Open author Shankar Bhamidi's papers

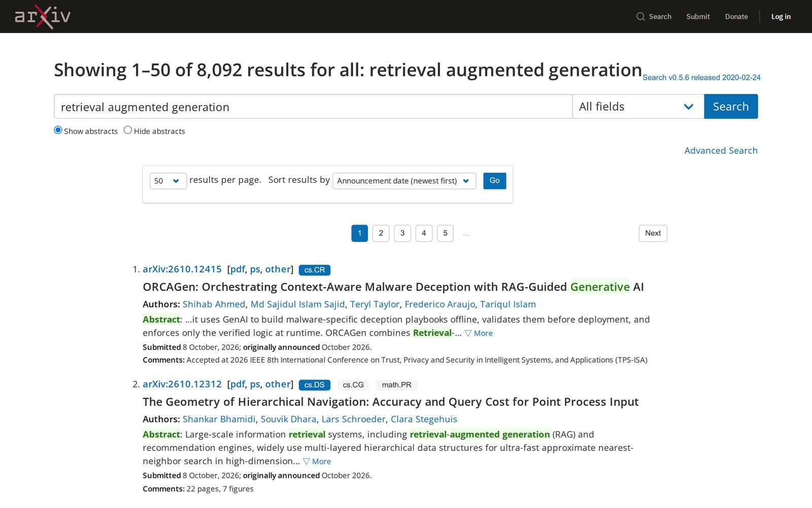coord(219,419)
